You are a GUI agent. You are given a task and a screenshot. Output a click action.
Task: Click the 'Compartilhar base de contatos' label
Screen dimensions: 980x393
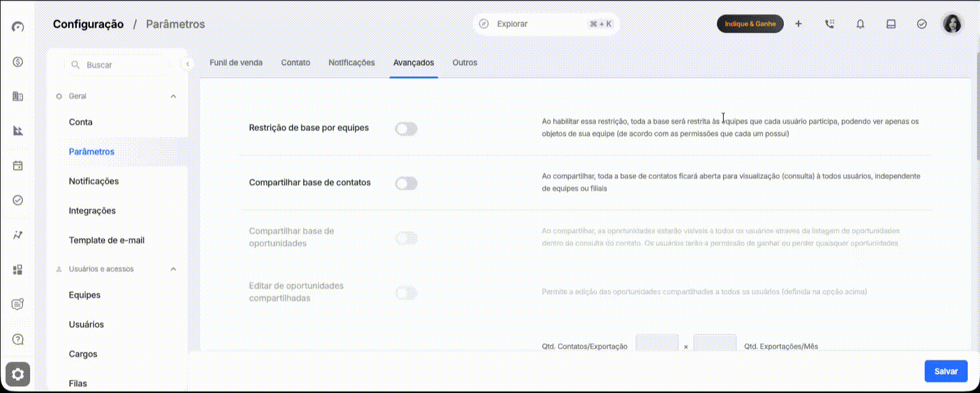(x=310, y=182)
